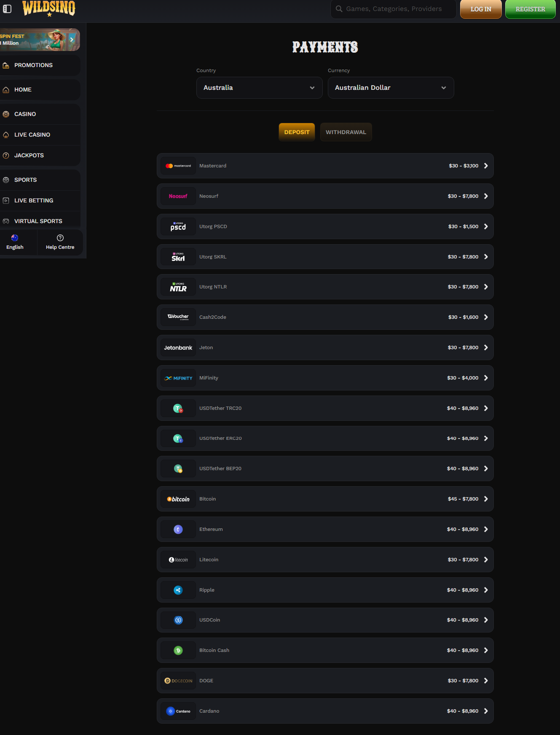Click the Dogecoin logo icon

178,681
